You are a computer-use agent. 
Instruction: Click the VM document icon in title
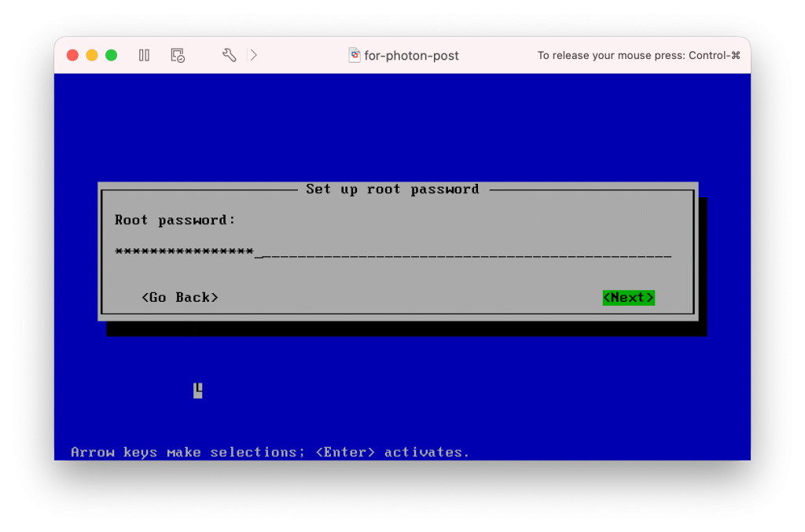tap(355, 55)
